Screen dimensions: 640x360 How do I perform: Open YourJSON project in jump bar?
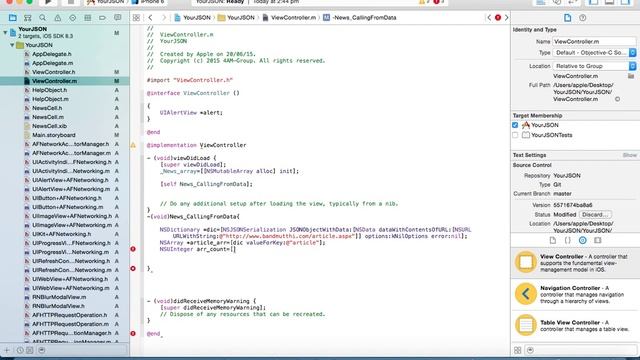point(192,18)
